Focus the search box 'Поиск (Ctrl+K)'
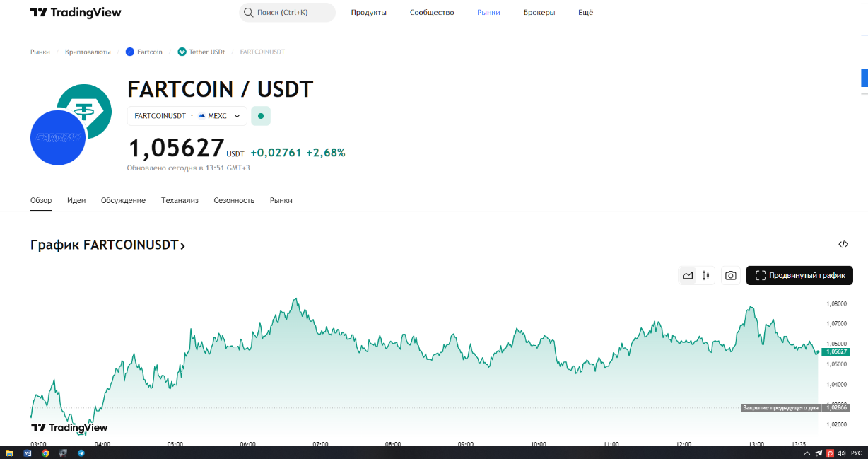The height and width of the screenshot is (459, 868). (x=287, y=13)
